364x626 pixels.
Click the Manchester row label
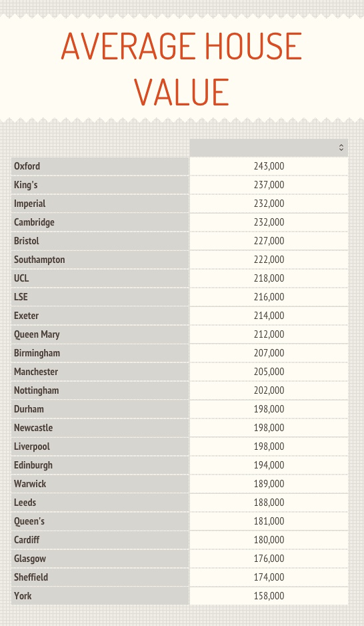tap(100, 372)
